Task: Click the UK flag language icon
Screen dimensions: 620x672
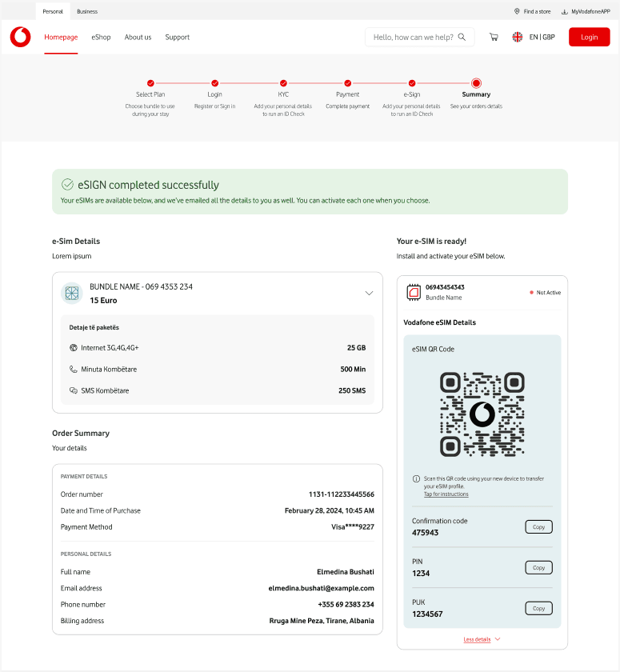Action: [517, 37]
